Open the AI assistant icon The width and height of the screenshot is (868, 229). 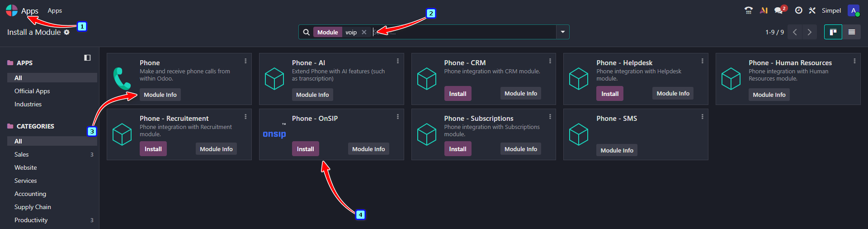pyautogui.click(x=764, y=10)
